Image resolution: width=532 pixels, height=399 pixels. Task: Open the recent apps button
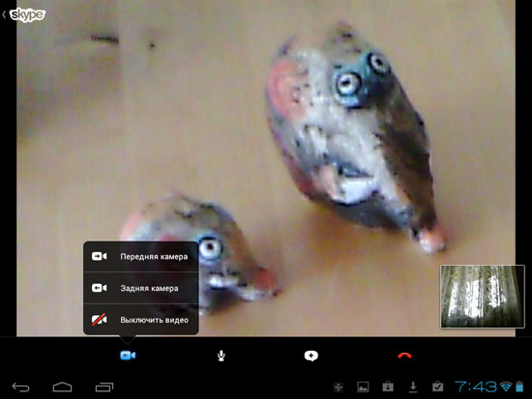104,386
